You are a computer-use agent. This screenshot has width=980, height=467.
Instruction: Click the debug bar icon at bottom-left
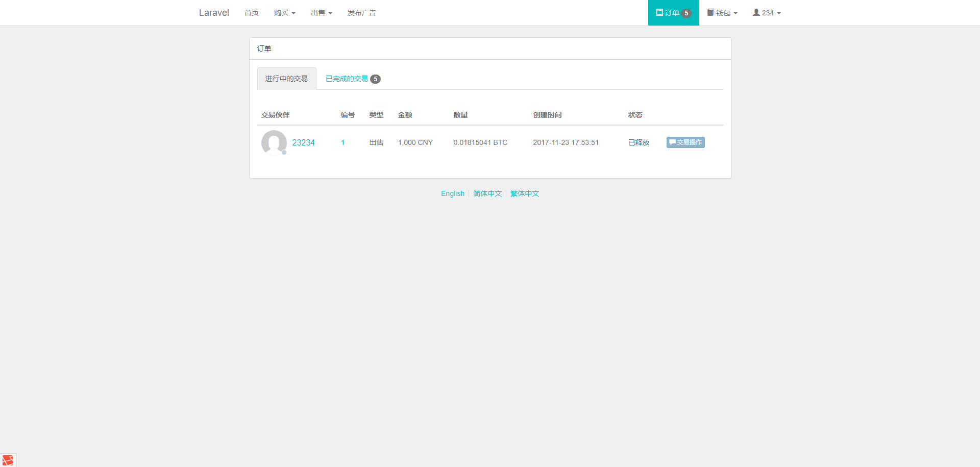[x=8, y=460]
